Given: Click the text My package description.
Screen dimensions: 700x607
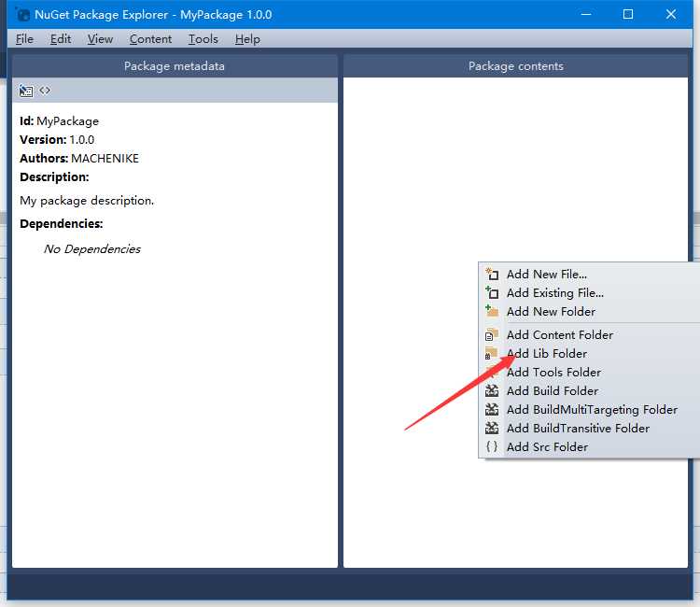Looking at the screenshot, I should pos(87,201).
